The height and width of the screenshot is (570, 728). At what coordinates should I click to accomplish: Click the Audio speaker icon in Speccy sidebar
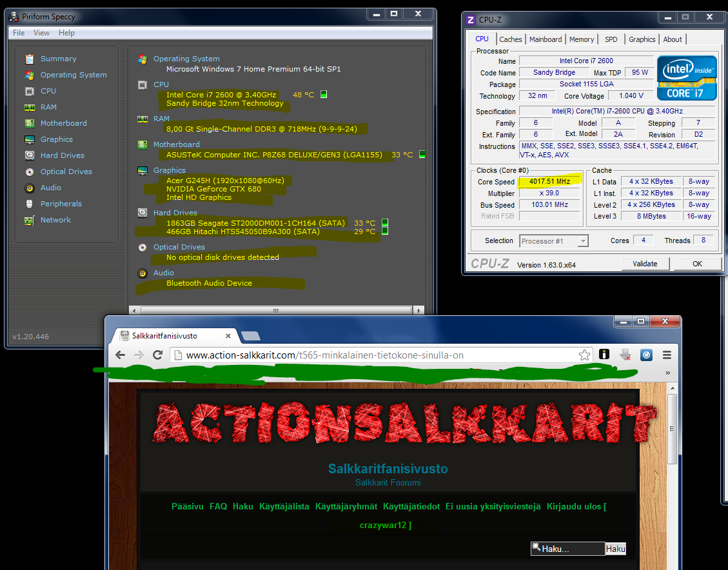coord(30,188)
